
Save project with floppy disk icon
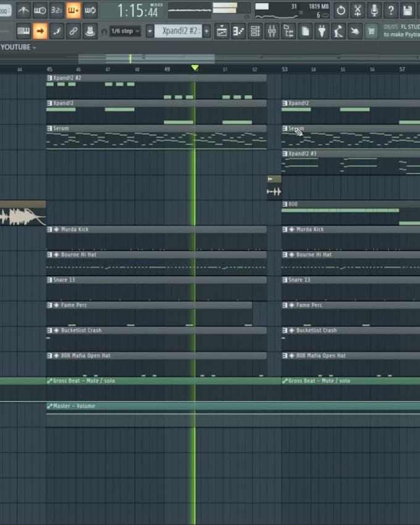[407, 10]
